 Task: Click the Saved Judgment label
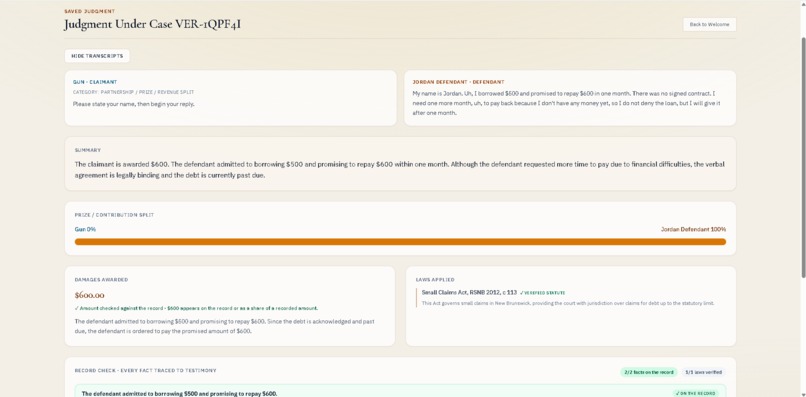tap(89, 11)
